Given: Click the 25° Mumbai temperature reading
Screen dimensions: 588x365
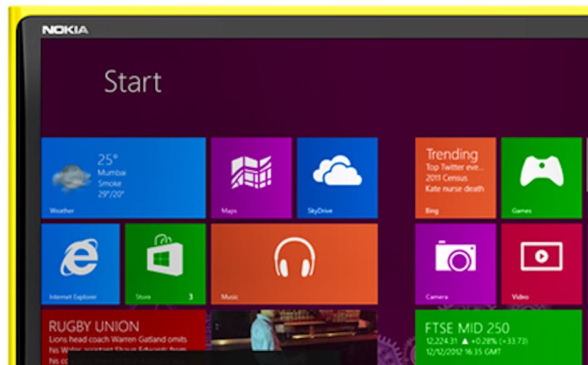Looking at the screenshot, I should pos(108,160).
